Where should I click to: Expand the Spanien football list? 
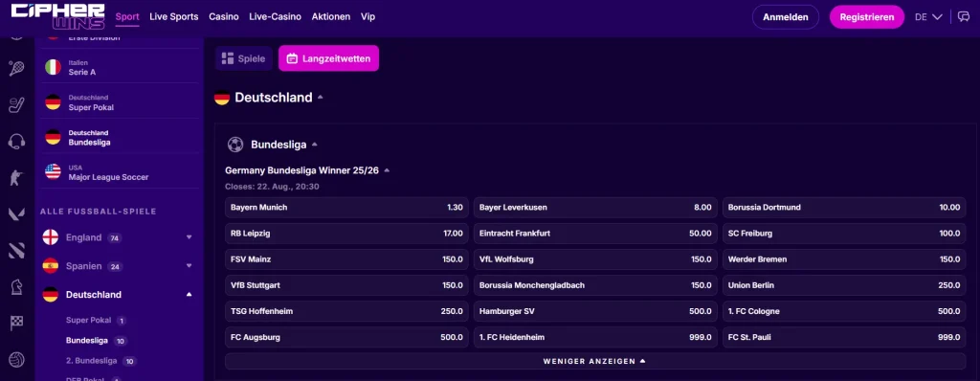pyautogui.click(x=189, y=266)
